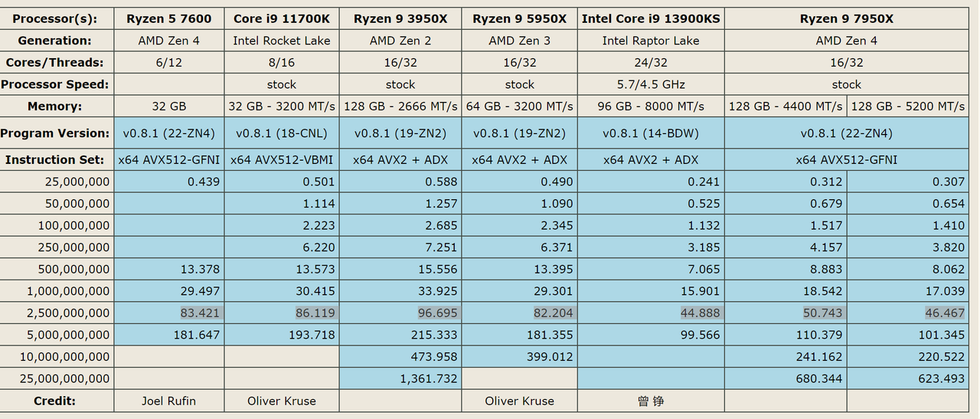This screenshot has width=980, height=419.
Task: Click the "0.439" timing value
Action: [203, 182]
